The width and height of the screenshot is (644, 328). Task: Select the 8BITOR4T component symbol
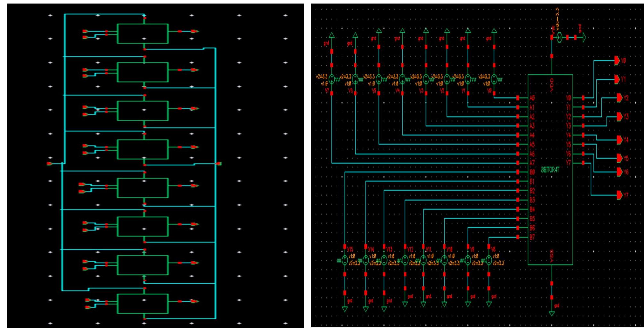[x=550, y=170]
